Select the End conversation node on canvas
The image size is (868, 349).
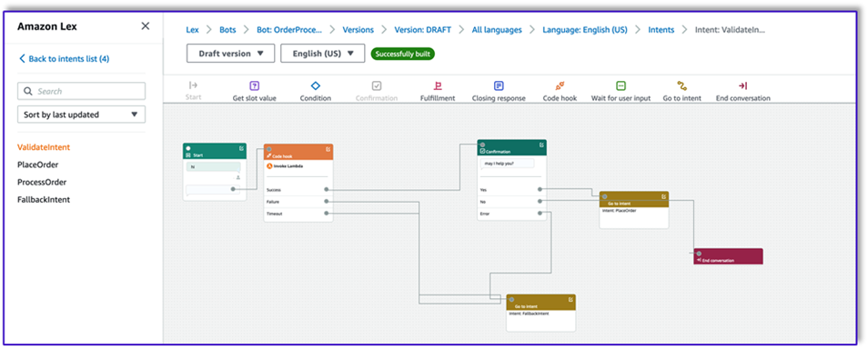[728, 256]
